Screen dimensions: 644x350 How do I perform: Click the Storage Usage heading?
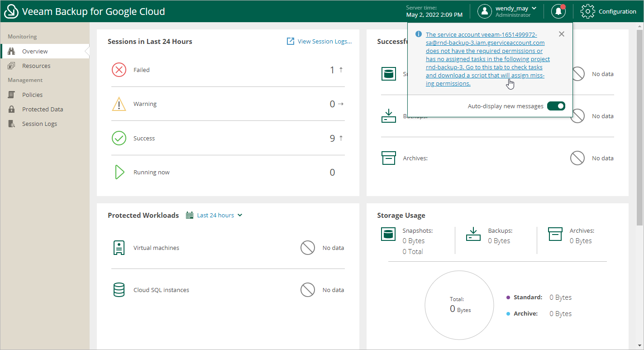coord(401,216)
